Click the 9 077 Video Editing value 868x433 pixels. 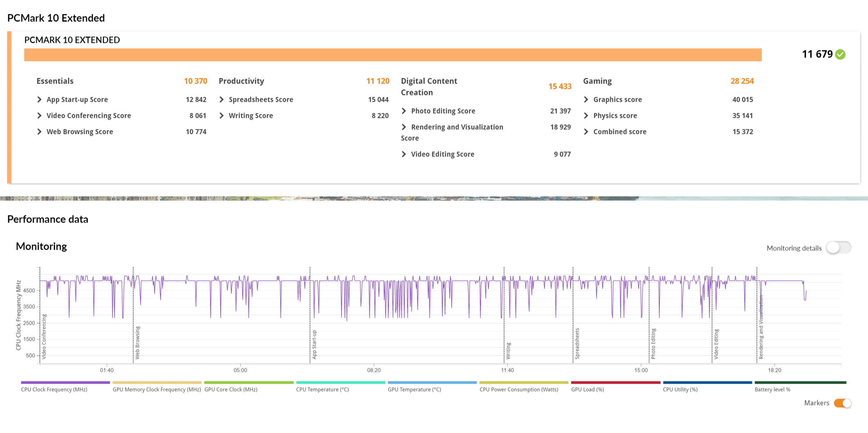point(562,154)
